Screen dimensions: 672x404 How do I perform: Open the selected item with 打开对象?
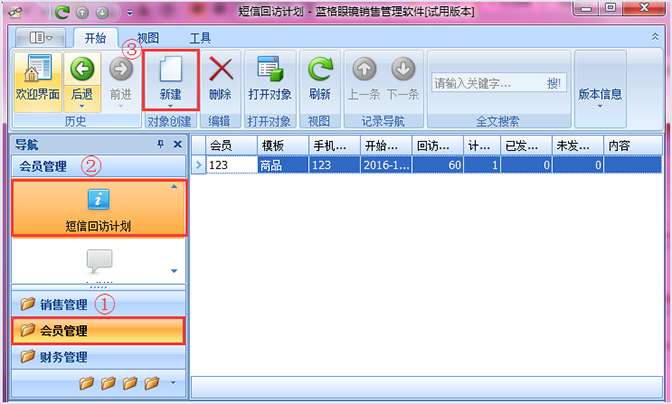(270, 79)
